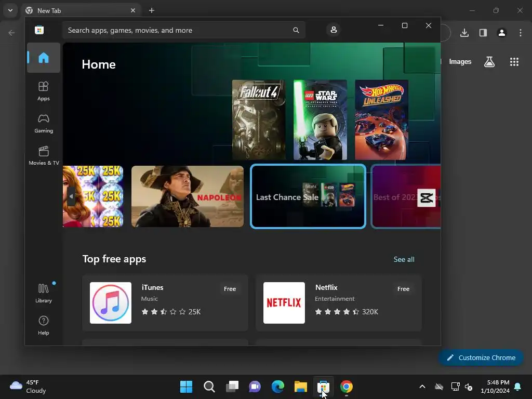This screenshot has height=399, width=532.
Task: Open File Explorer from taskbar
Action: click(x=301, y=387)
